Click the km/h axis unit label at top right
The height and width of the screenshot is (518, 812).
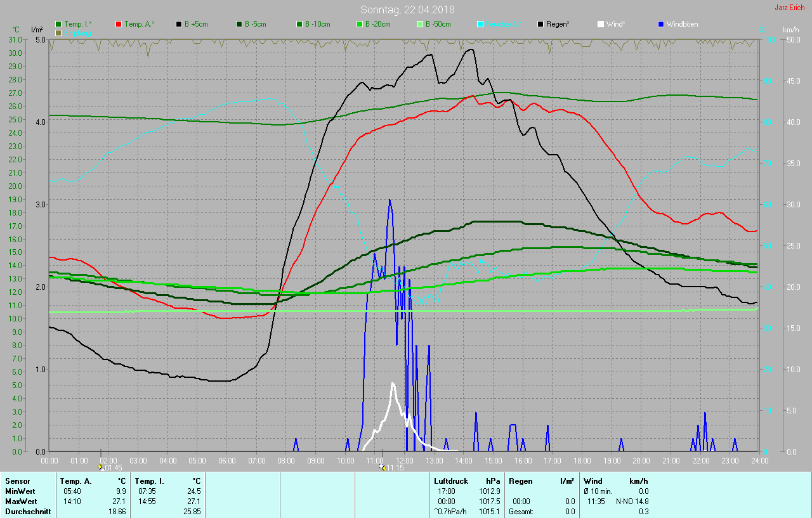(x=791, y=30)
